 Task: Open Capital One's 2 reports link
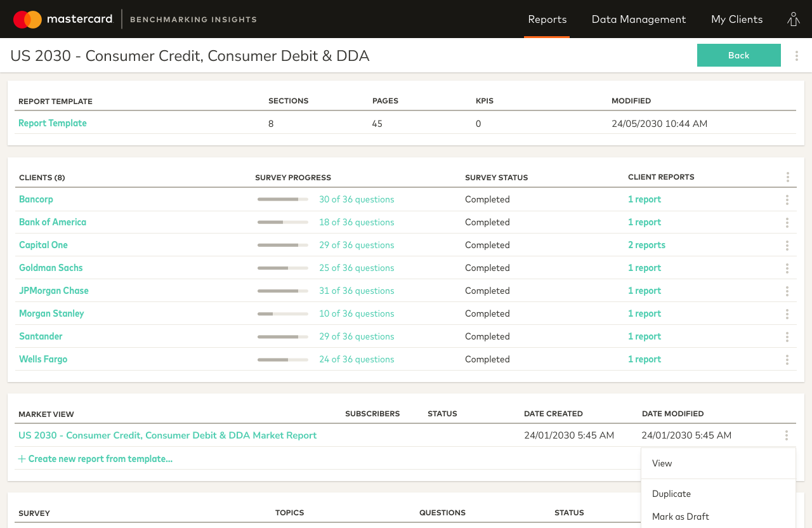coord(646,245)
